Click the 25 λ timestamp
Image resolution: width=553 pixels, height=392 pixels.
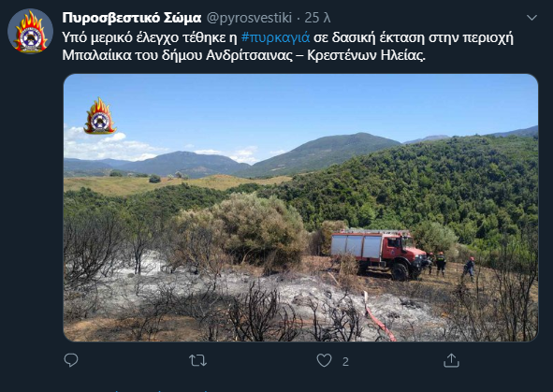317,18
